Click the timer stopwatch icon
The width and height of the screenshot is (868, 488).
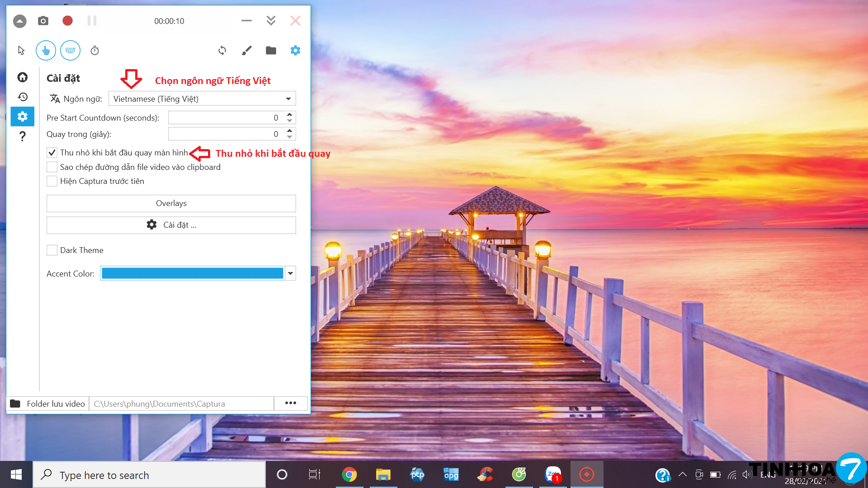tap(94, 51)
